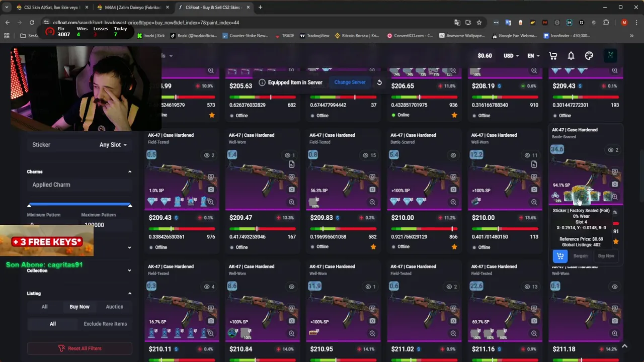Toggle the favorite star on the $206.65 listing
644x362 pixels.
coord(454,115)
